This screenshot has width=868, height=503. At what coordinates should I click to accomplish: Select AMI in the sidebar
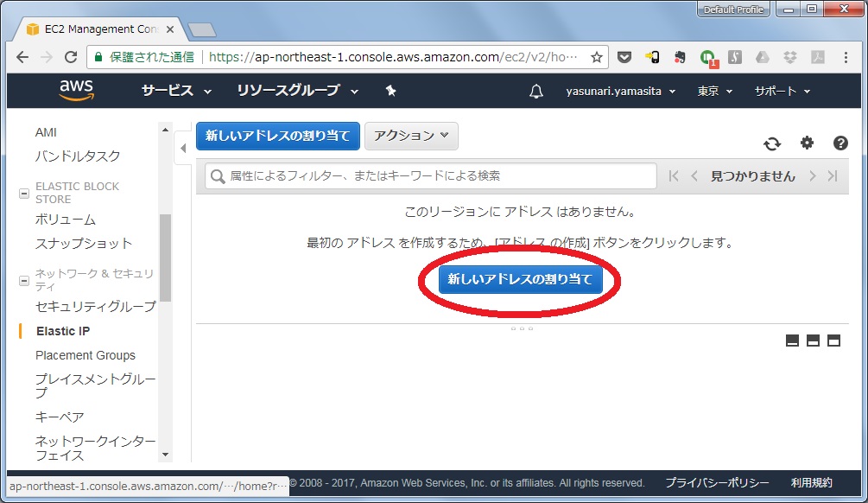coord(46,132)
